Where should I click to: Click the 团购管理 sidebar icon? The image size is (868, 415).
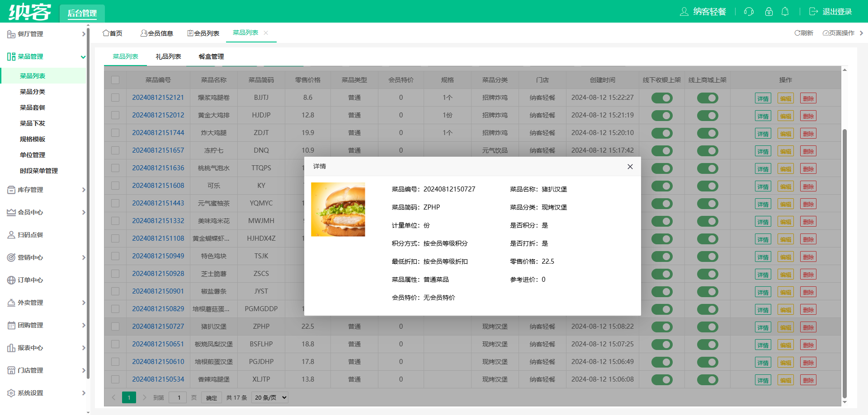[x=11, y=325]
